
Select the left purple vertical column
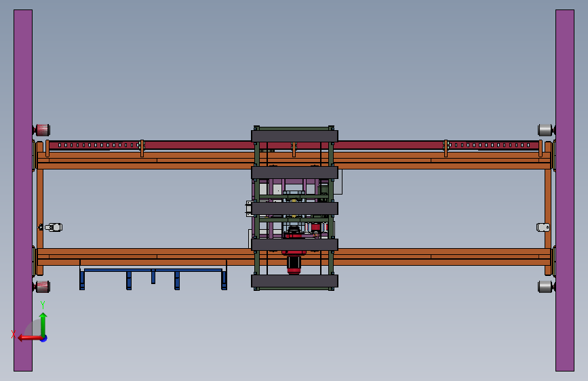click(23, 190)
